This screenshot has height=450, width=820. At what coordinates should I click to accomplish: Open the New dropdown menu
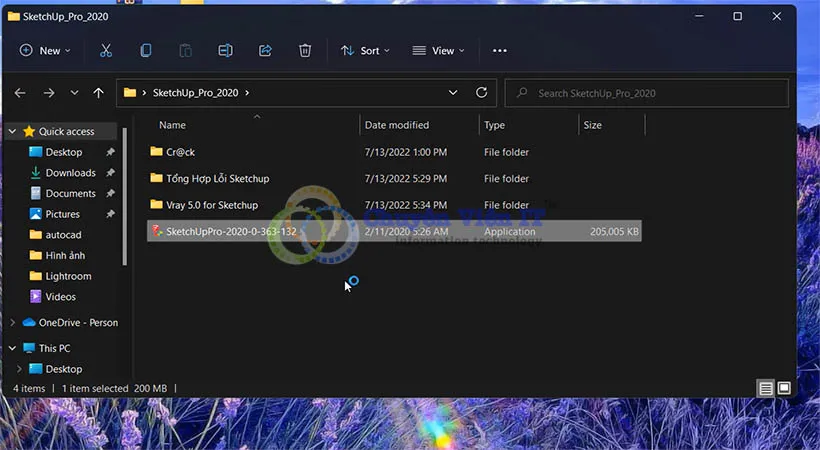[x=45, y=50]
